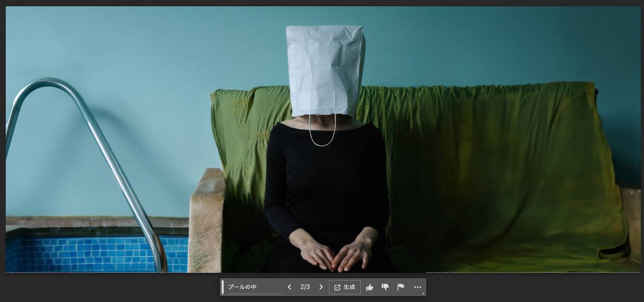Click the 2/3 variation counter

coord(305,287)
